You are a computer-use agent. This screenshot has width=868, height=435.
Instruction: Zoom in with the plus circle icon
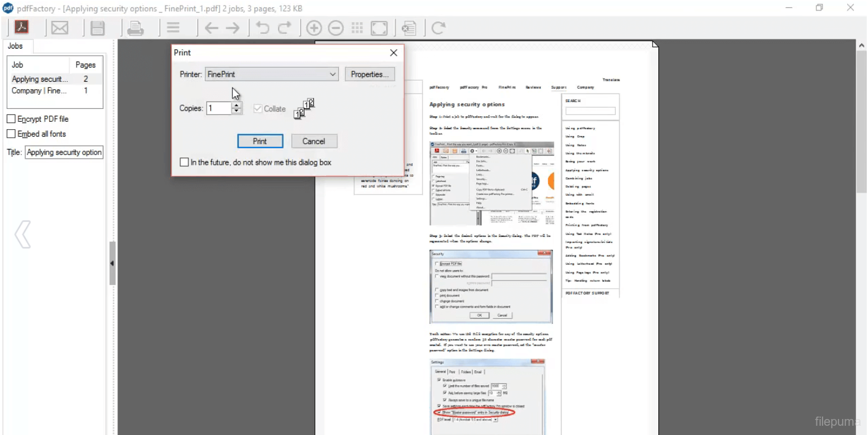(x=314, y=28)
